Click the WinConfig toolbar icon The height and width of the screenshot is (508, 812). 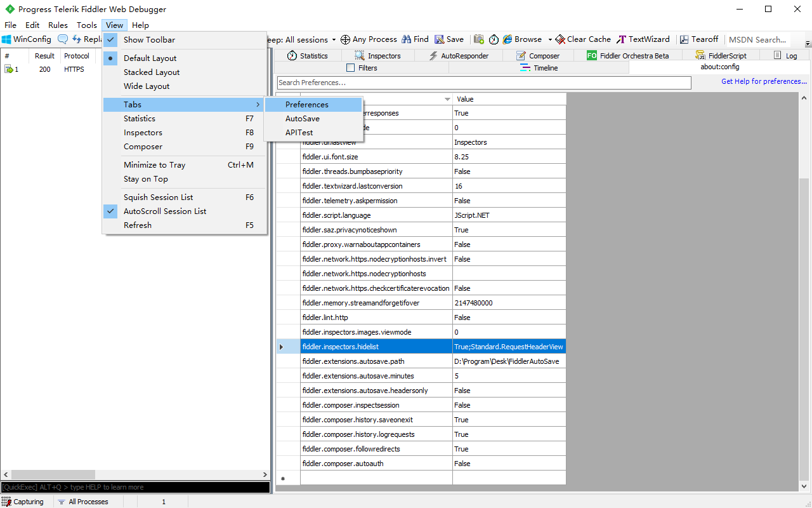click(6, 39)
